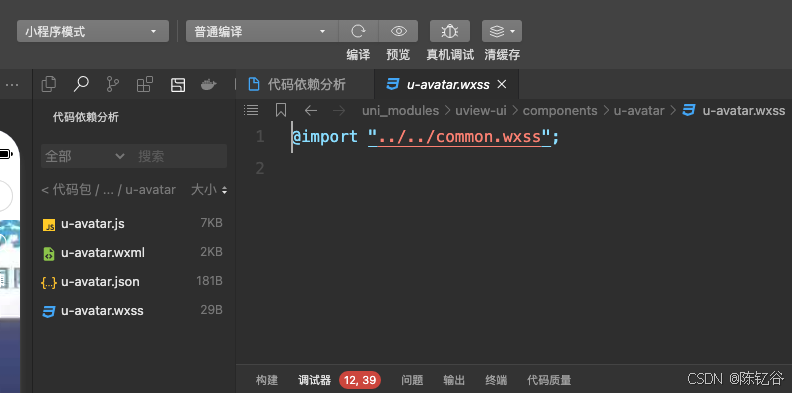This screenshot has height=393, width=792.
Task: Click the compile refresh icon
Action: pyautogui.click(x=358, y=31)
